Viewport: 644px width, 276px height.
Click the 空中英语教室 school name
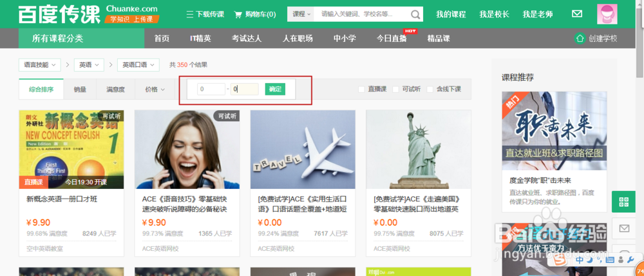point(45,249)
